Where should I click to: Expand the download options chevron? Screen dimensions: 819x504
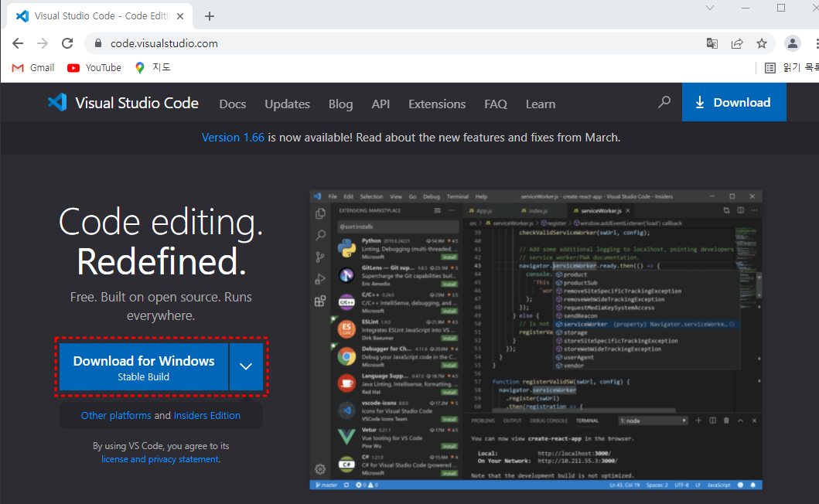[246, 366]
